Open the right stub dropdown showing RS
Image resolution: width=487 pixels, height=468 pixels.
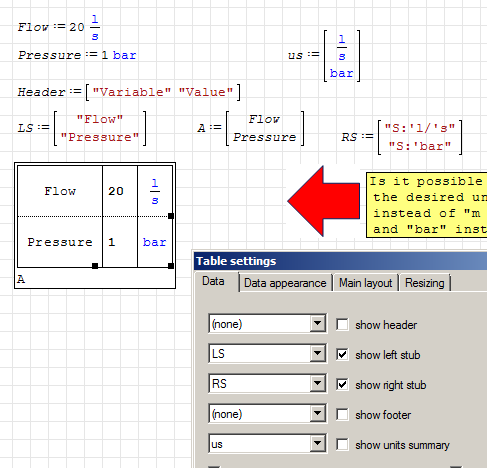[x=267, y=383]
